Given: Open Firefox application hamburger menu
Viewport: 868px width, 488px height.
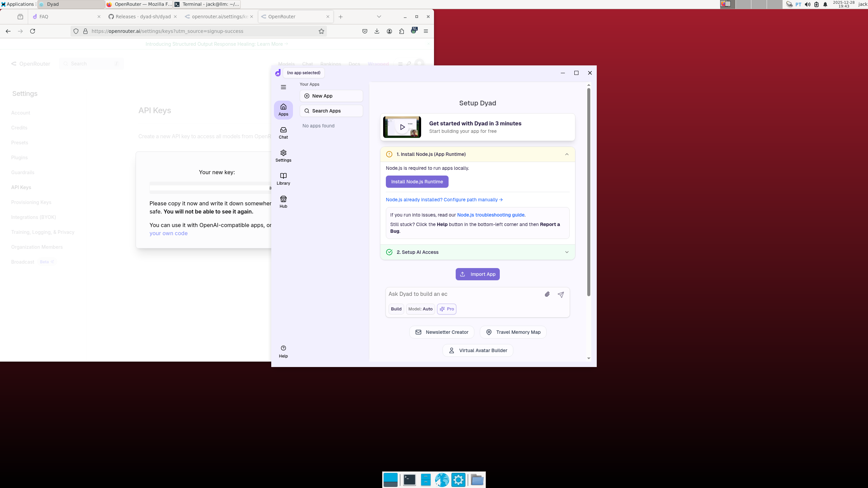Looking at the screenshot, I should 426,31.
